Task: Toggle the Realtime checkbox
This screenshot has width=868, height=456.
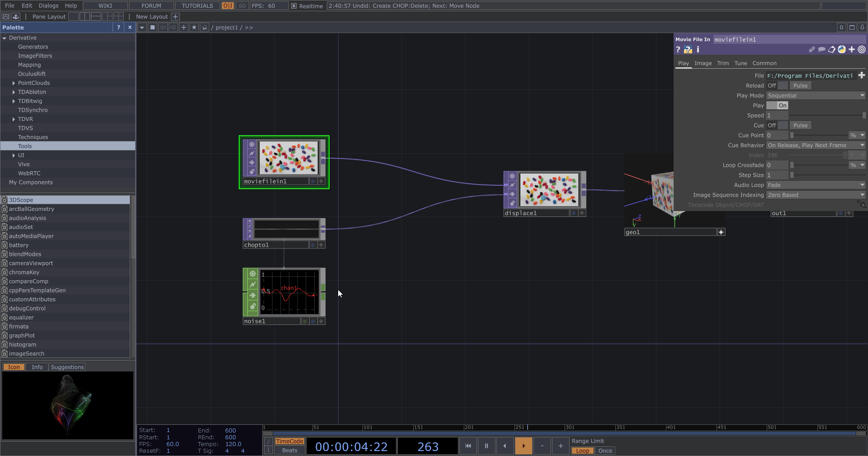Action: tap(294, 6)
